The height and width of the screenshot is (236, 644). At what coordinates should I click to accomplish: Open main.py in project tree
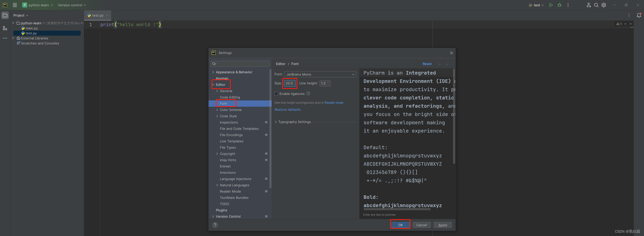point(31,28)
